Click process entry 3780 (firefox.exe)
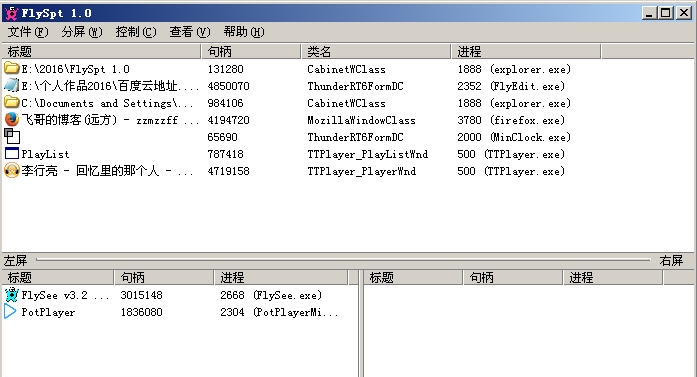Image resolution: width=697 pixels, height=377 pixels. (511, 120)
